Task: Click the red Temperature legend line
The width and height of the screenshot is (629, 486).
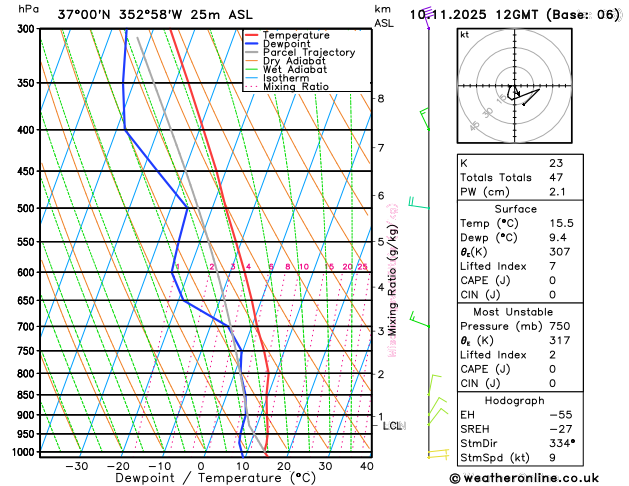Action: click(x=252, y=35)
